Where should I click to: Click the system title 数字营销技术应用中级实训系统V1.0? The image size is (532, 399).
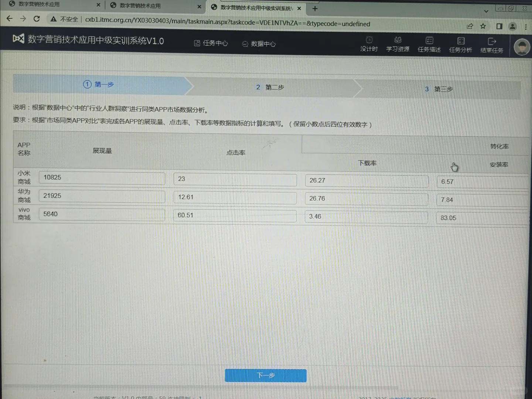(96, 40)
